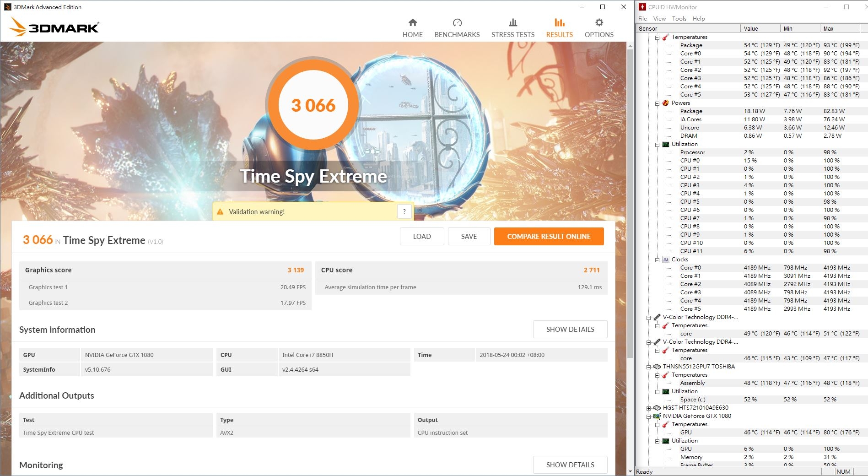This screenshot has height=476, width=868.
Task: Click the orange results chart icon
Action: [x=559, y=22]
